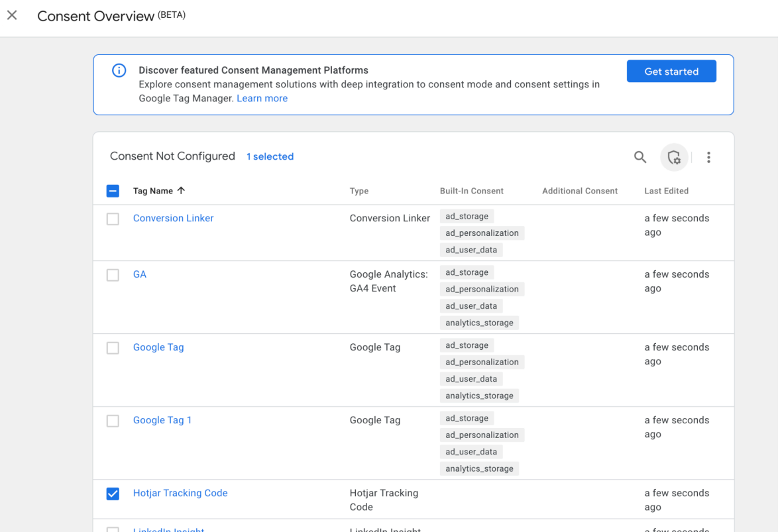This screenshot has height=532, width=780.
Task: Close the Consent Overview panel
Action: click(12, 15)
